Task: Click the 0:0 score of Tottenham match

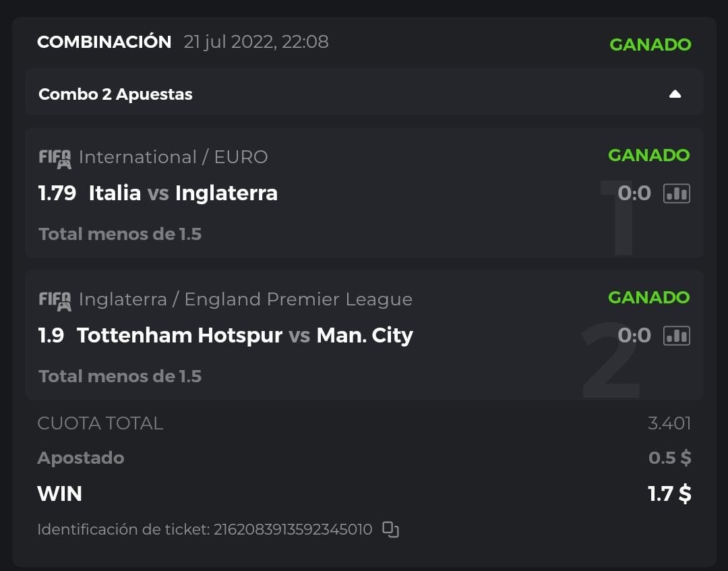Action: pyautogui.click(x=634, y=336)
